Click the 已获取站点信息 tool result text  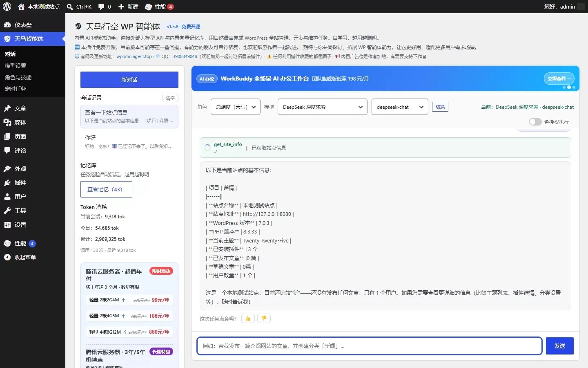(269, 148)
